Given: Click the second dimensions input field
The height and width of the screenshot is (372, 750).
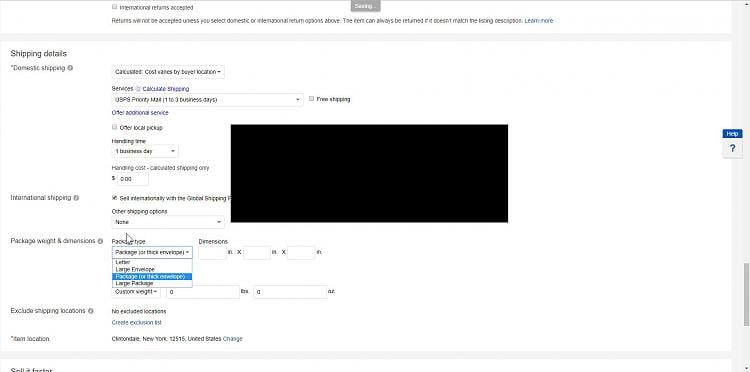Looking at the screenshot, I should [257, 252].
